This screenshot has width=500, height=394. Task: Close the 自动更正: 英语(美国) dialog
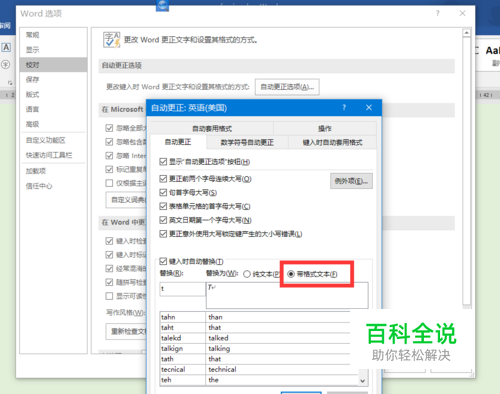pyautogui.click(x=369, y=107)
